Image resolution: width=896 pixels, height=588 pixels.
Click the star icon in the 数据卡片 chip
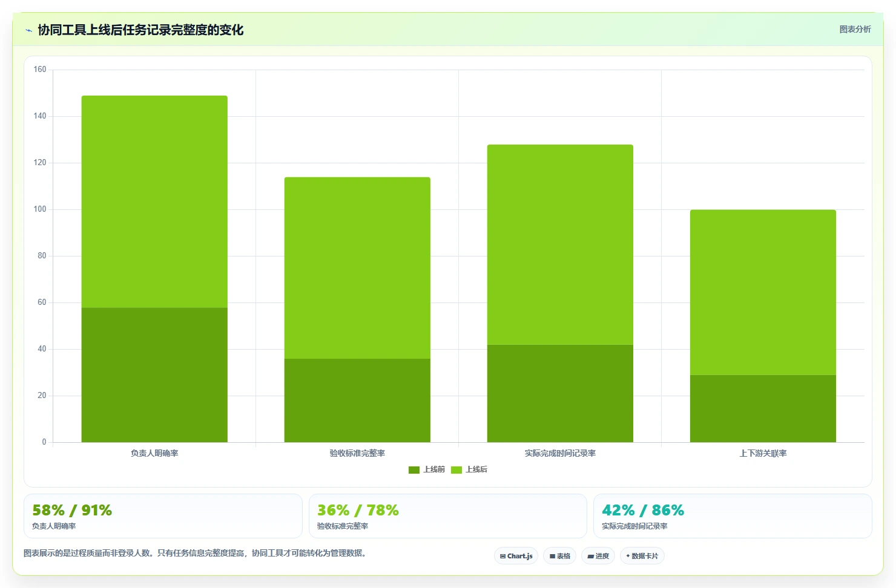pyautogui.click(x=628, y=556)
